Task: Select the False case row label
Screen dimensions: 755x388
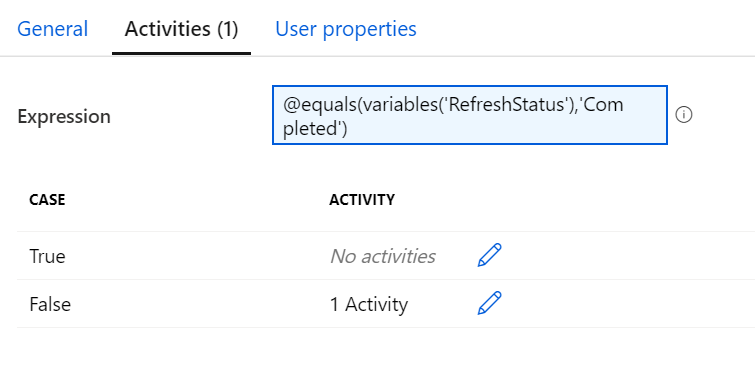Action: coord(50,304)
